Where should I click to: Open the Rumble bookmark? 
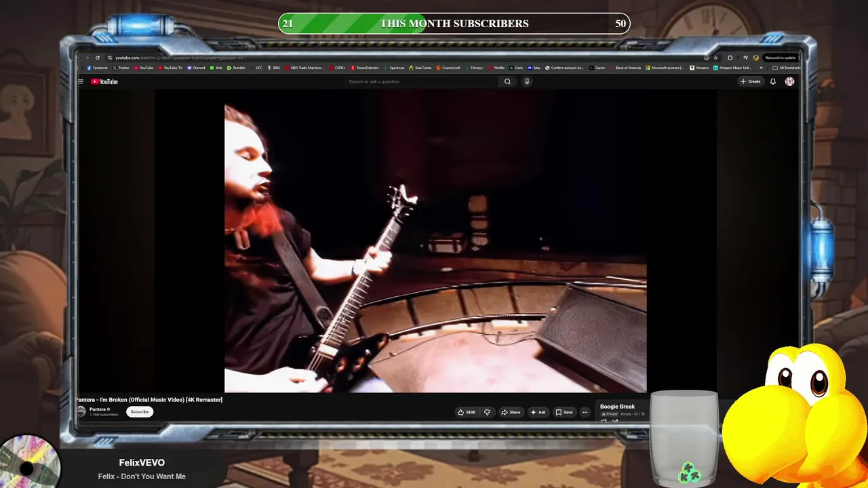(x=237, y=68)
